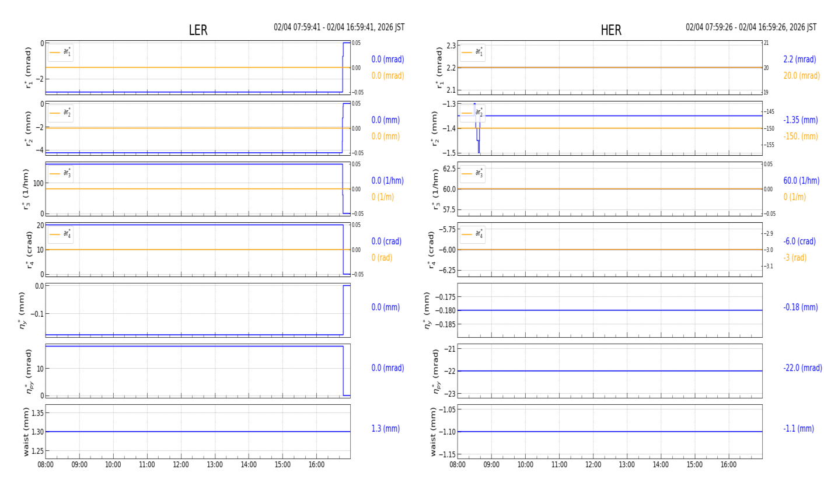The image size is (824, 504).
Task: Click the HER ηy* (mm) axis label
Action: (427, 310)
